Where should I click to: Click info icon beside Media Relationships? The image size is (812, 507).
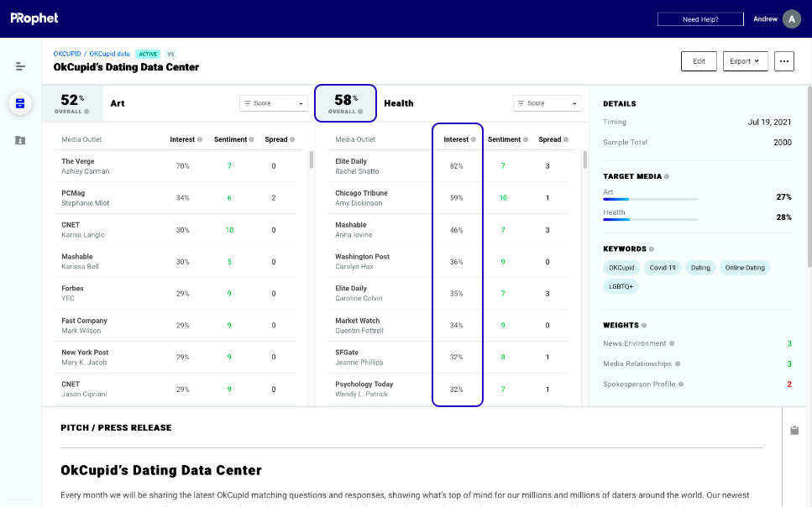tap(678, 363)
